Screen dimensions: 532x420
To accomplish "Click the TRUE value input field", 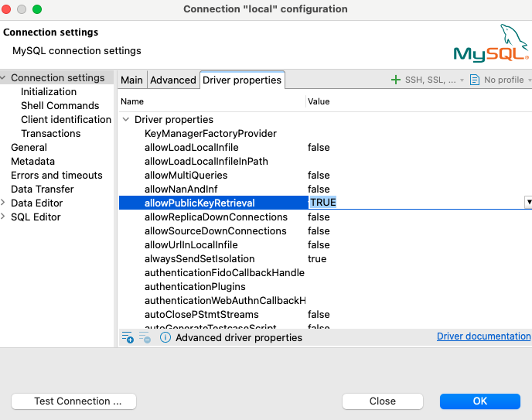I will click(x=416, y=203).
